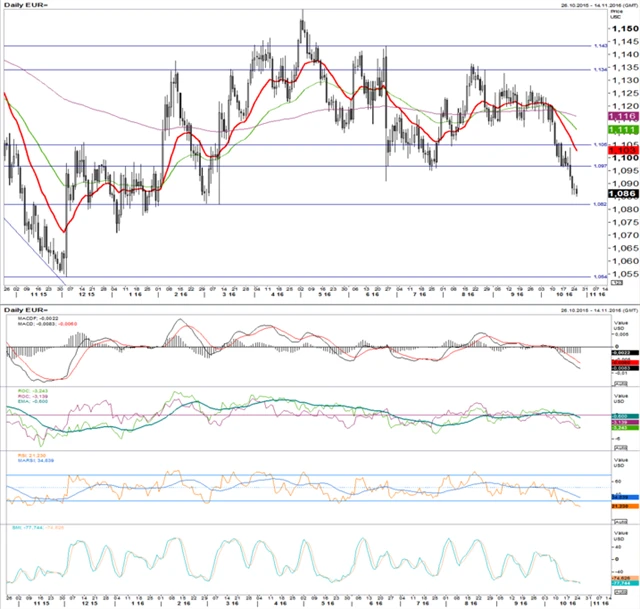
Task: Click the 'MACDF: -0.0022' legend entry
Action: pos(38,318)
